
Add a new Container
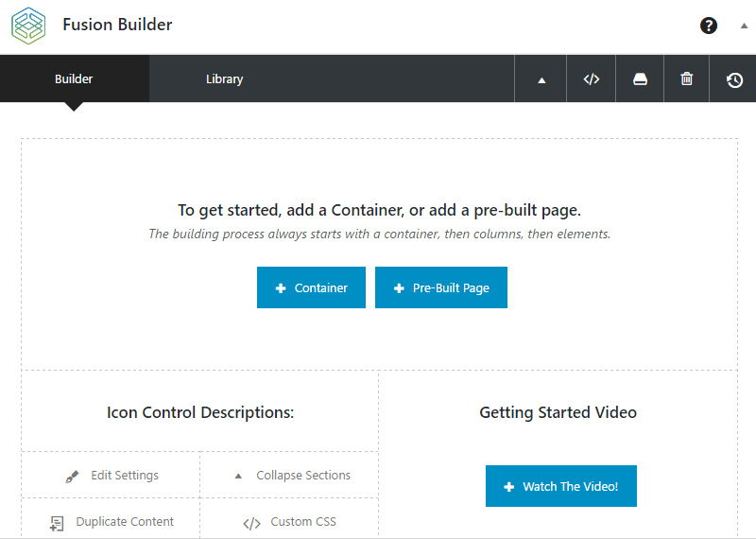(311, 287)
